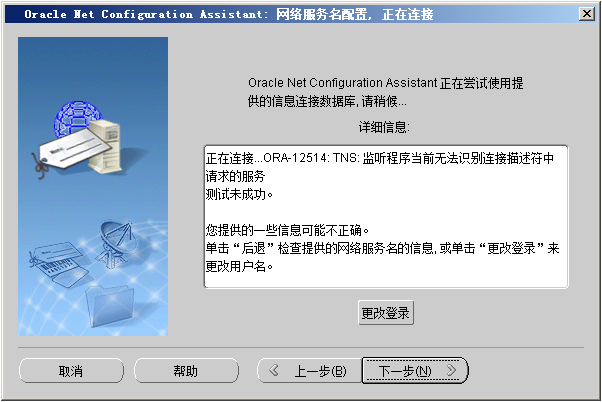
Task: Go back with 上一步(B) button
Action: [x=309, y=371]
